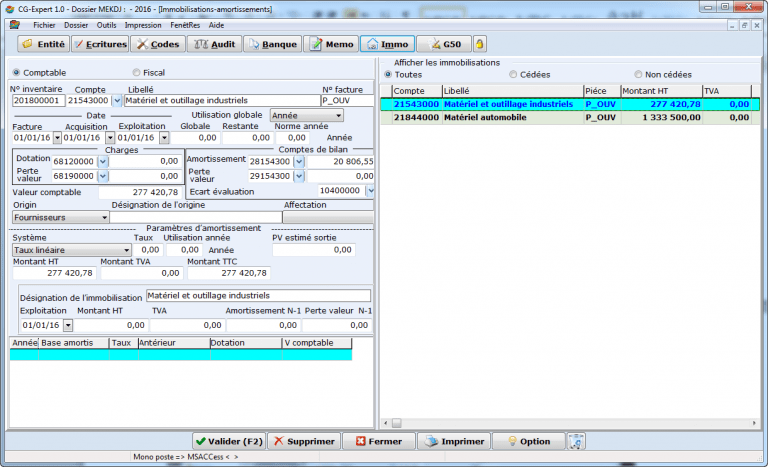The width and height of the screenshot is (768, 467).
Task: Click the Désignation de l'immobilisation field
Action: (x=258, y=295)
